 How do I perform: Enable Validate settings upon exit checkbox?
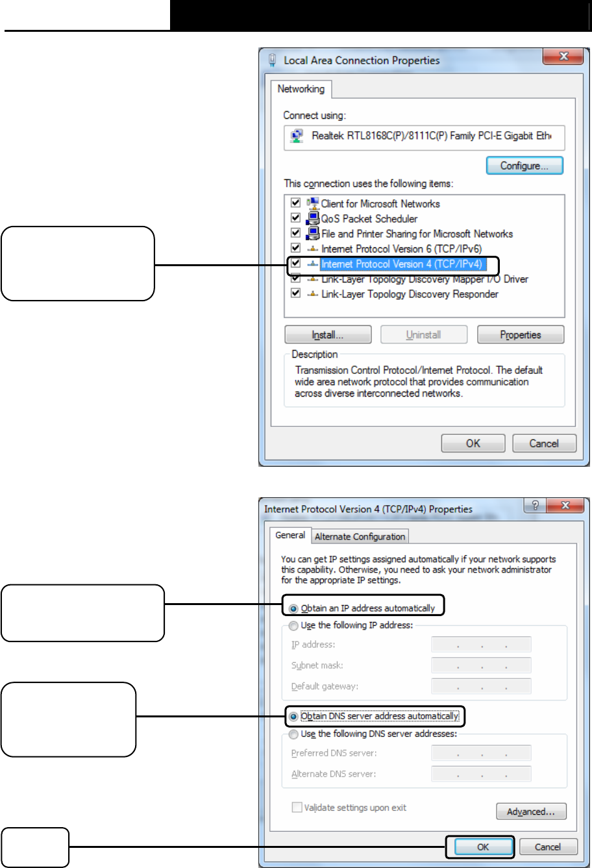(x=297, y=808)
